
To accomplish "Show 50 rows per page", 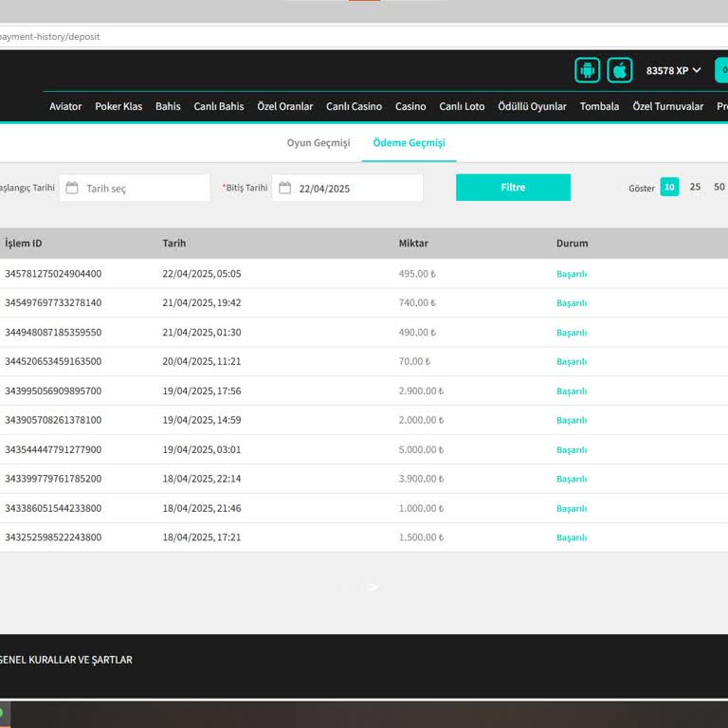I will [719, 187].
